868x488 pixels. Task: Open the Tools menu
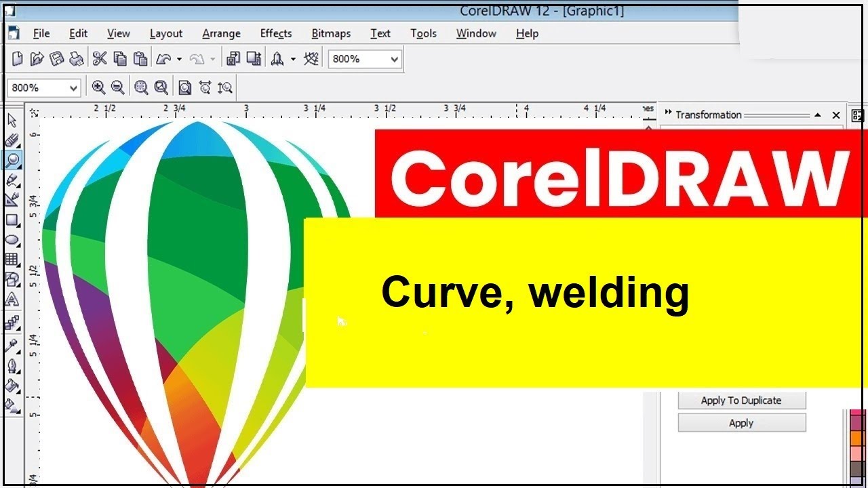pyautogui.click(x=423, y=33)
